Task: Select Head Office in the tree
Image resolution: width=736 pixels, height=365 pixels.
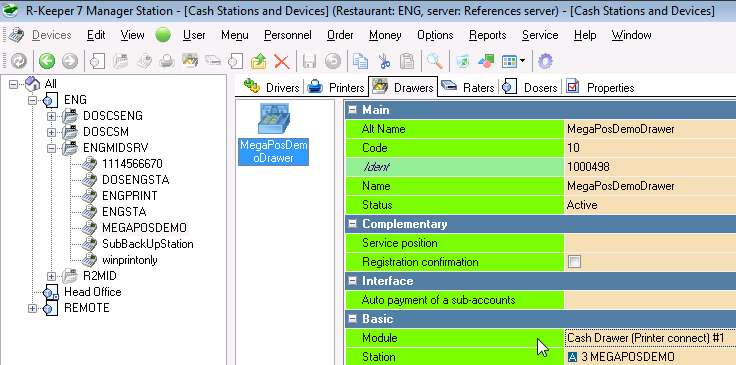Action: [x=92, y=292]
